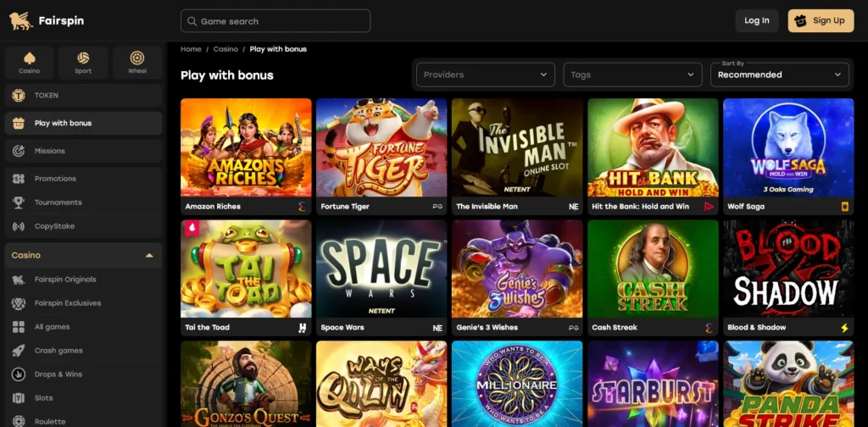Open the Sport ball icon tab
868x427 pixels.
coord(83,63)
